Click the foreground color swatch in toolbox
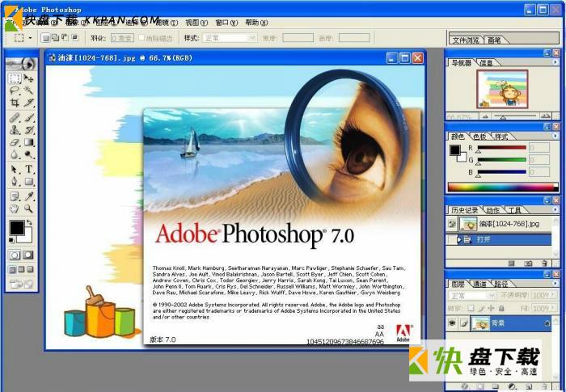The image size is (566, 392). click(x=17, y=227)
